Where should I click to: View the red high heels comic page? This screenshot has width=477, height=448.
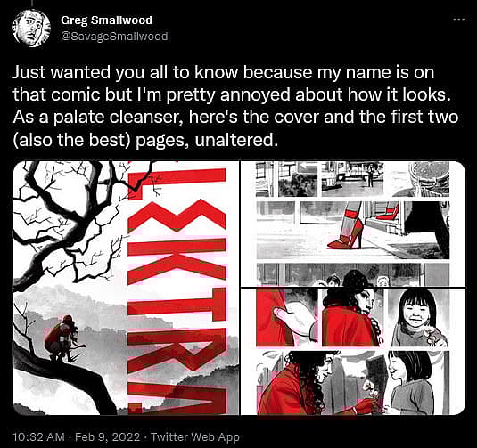[353, 224]
